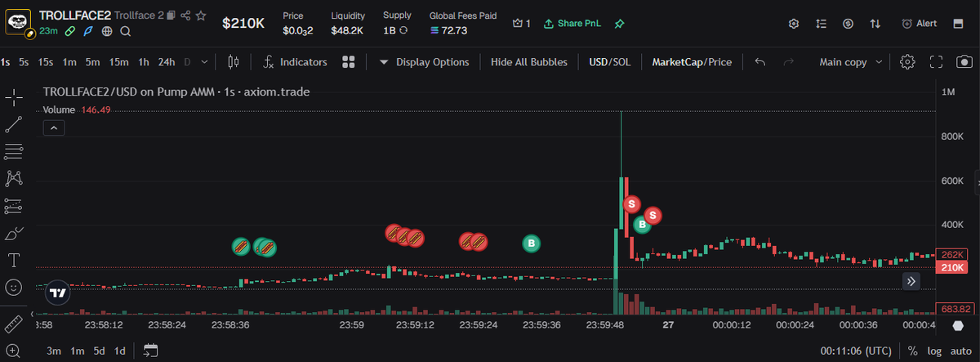Image resolution: width=980 pixels, height=362 pixels.
Task: Set the bottom range to 3m
Action: click(54, 351)
